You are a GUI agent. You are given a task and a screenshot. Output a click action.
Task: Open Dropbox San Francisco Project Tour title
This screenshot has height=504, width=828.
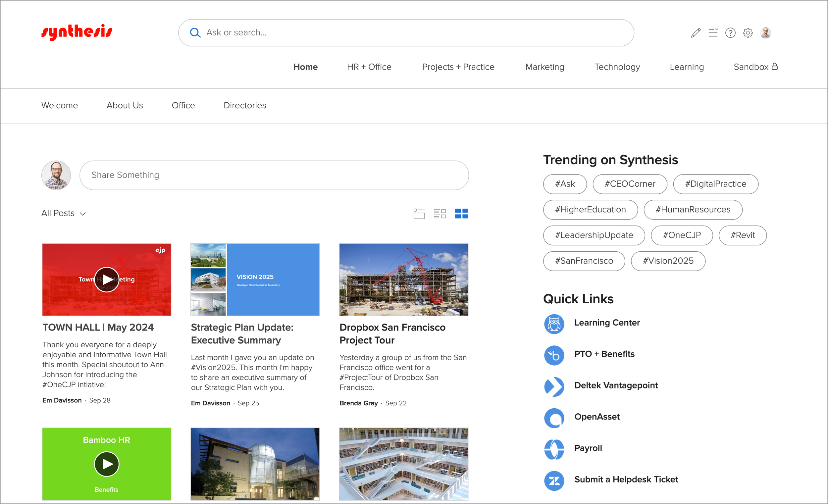392,334
